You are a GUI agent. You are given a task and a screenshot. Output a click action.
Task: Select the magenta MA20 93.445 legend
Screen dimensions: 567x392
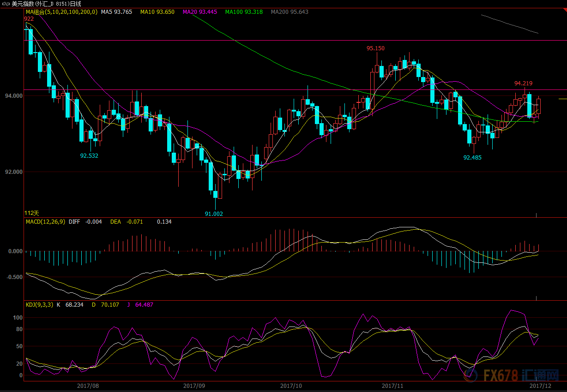coord(200,12)
